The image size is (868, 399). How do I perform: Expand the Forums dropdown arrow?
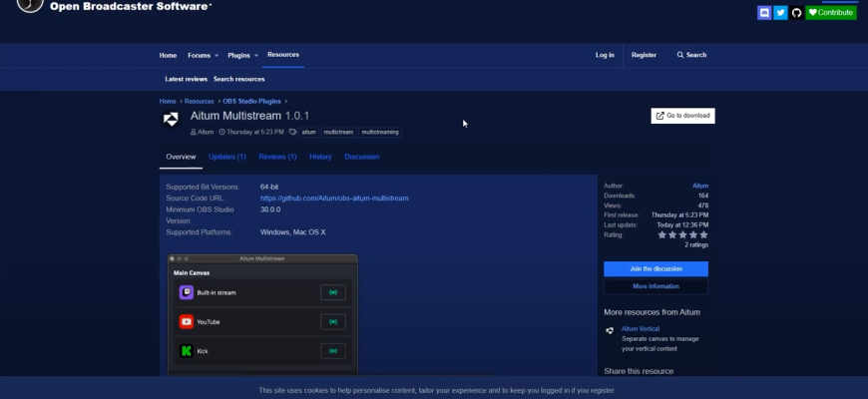(217, 55)
